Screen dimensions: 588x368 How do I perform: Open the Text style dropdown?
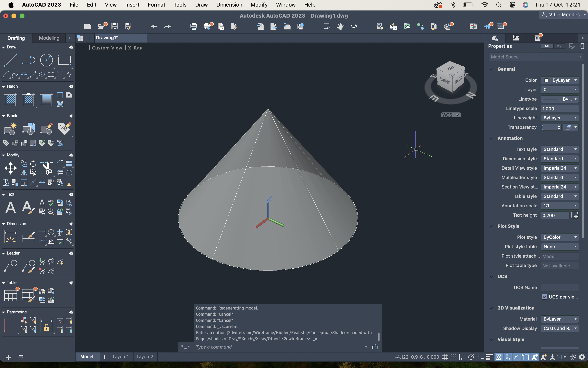coord(560,149)
